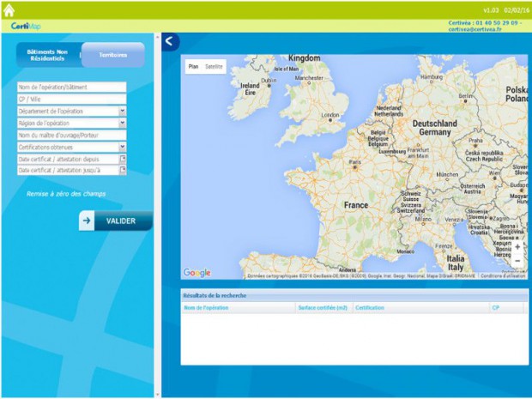Expand Département de l'opération dropdown

tap(122, 111)
